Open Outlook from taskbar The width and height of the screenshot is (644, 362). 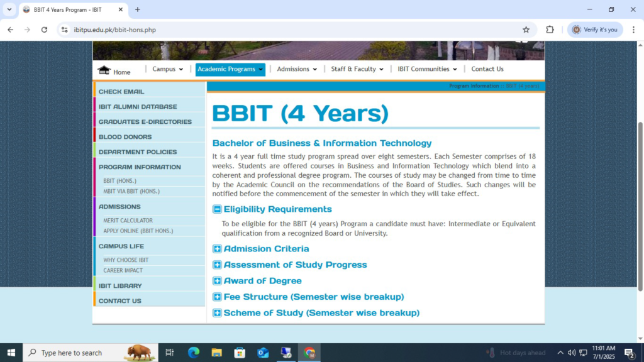coord(263,353)
